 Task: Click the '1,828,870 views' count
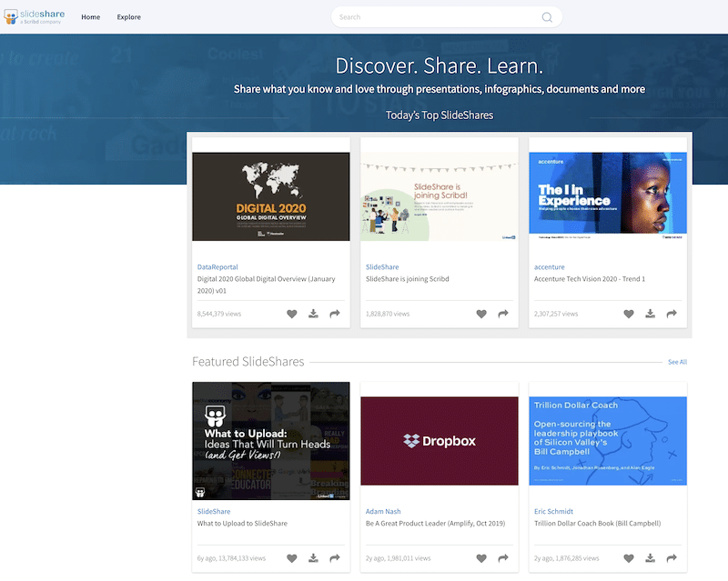(388, 314)
